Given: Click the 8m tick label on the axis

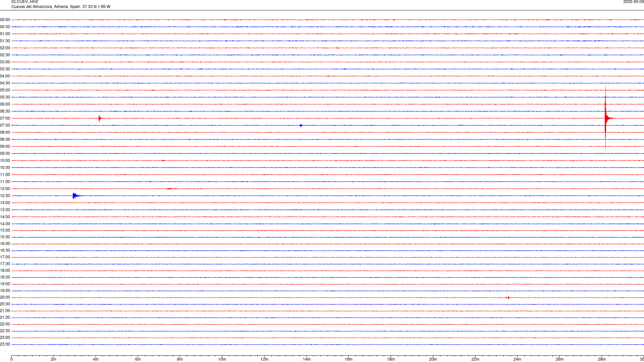Looking at the screenshot, I should [x=180, y=359].
